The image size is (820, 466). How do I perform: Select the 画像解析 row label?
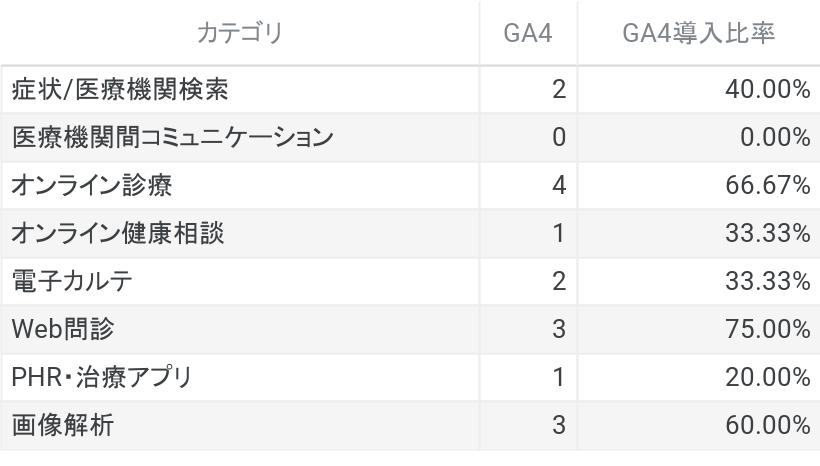coord(62,426)
